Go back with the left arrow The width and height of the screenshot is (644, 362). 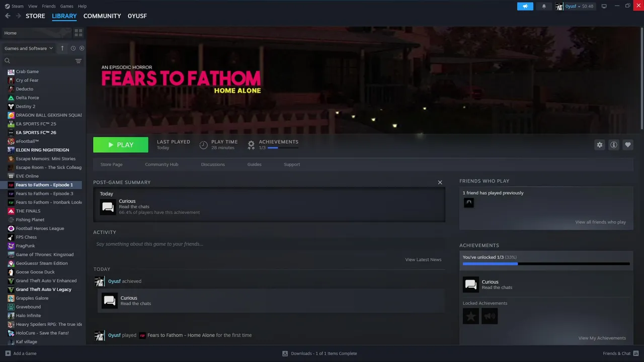pos(8,16)
